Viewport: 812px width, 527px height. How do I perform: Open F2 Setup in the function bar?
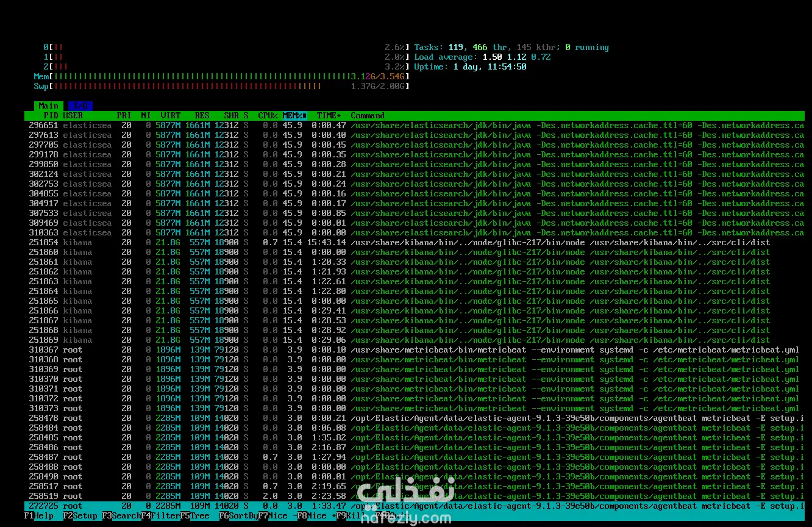(80, 516)
